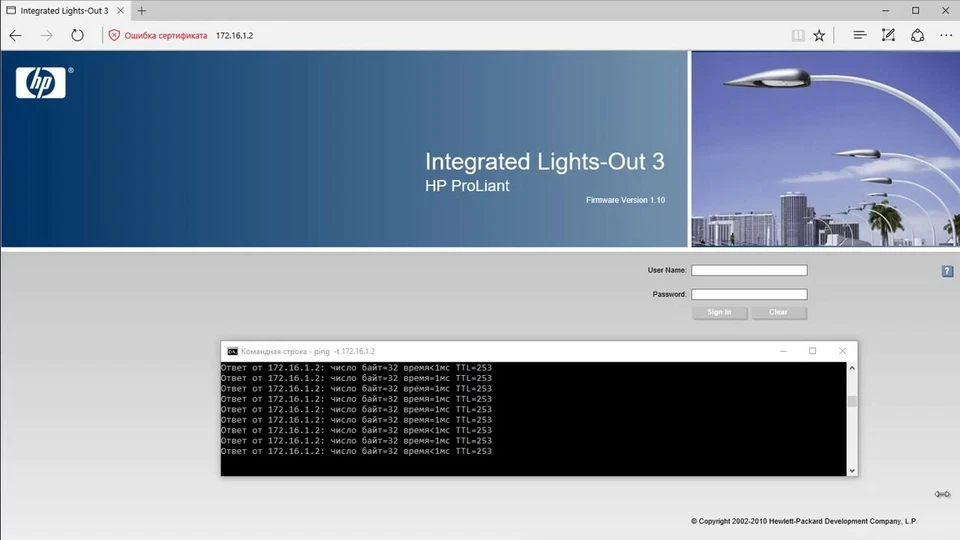Open the Make a Web Note icon

888,36
